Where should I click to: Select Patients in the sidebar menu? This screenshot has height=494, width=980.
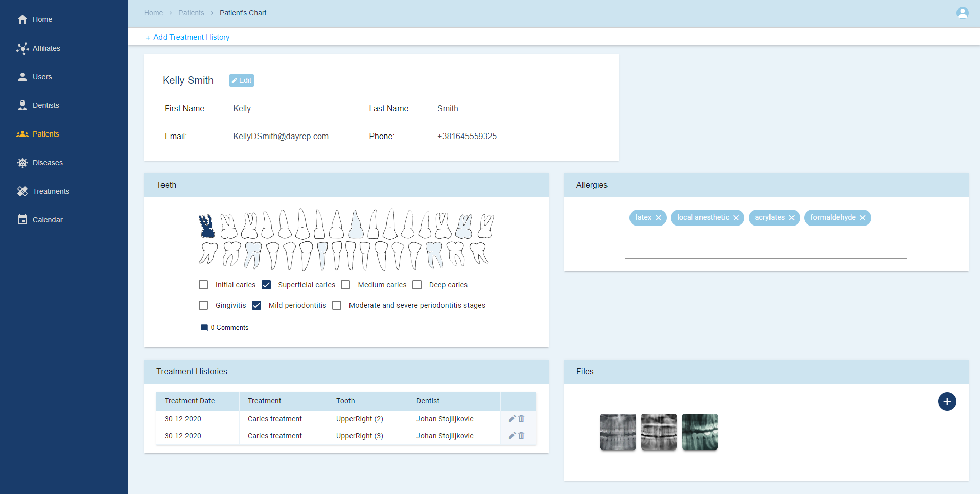click(45, 134)
